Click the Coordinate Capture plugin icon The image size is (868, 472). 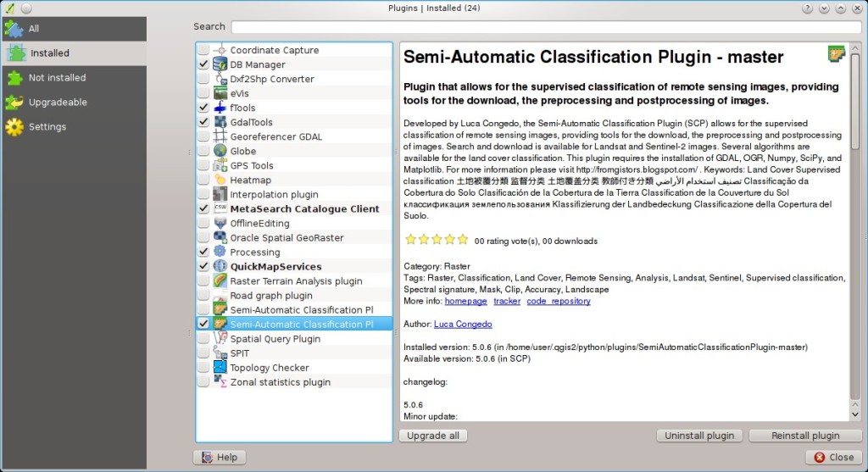[220, 50]
